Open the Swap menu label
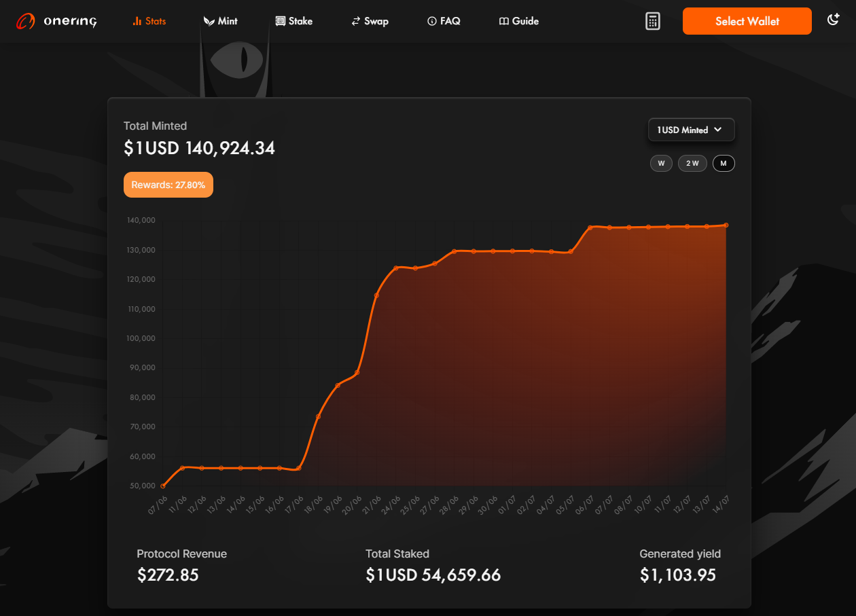856x616 pixels. click(x=376, y=21)
